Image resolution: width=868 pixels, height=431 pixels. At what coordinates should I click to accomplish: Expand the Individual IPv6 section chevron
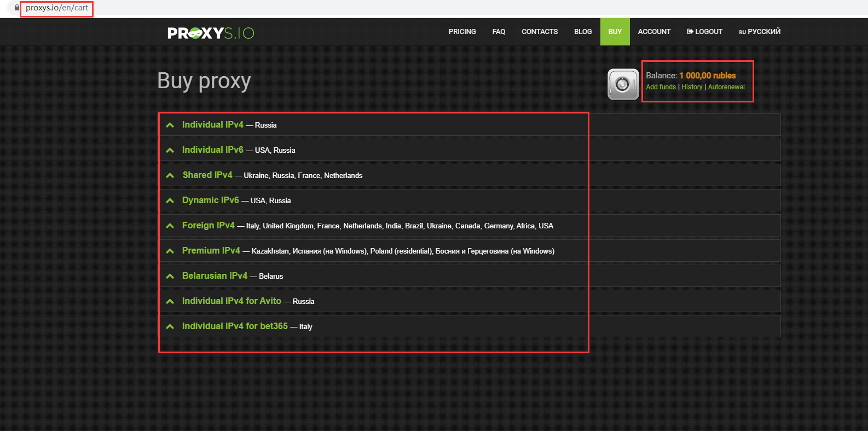pos(170,150)
